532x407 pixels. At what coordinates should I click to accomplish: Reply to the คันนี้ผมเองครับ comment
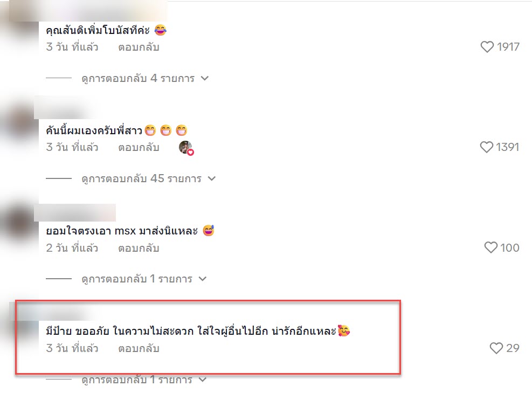coord(139,148)
